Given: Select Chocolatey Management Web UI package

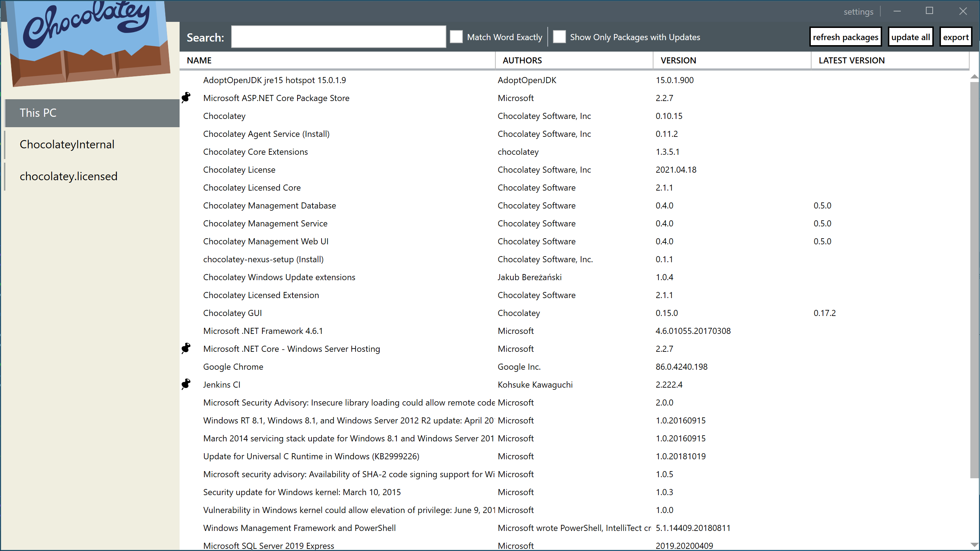Looking at the screenshot, I should coord(575,241).
